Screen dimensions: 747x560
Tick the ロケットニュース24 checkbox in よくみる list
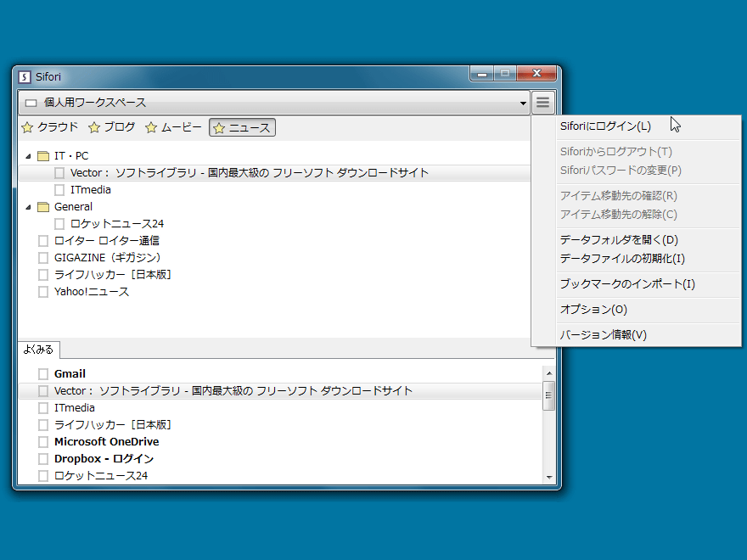(43, 476)
